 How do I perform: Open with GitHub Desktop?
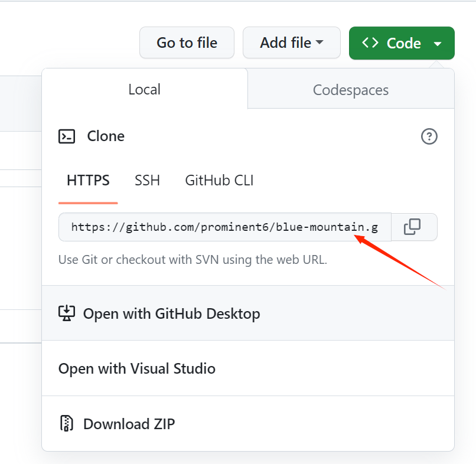point(171,313)
